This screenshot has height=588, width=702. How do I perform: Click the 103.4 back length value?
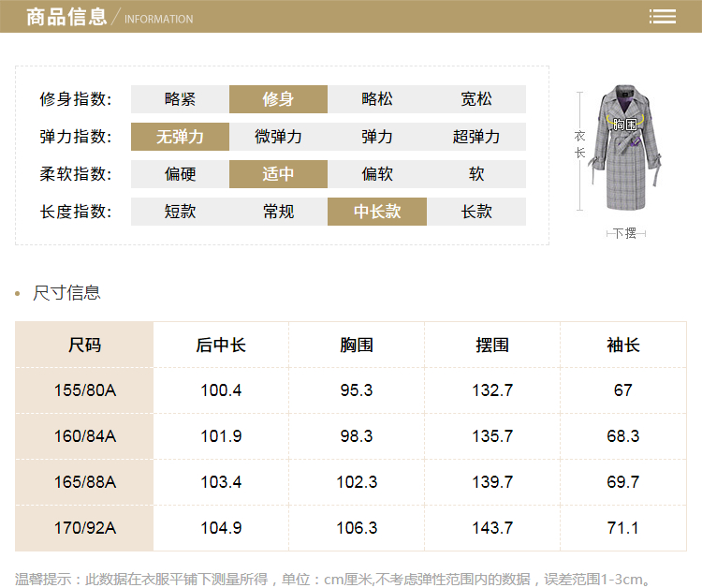221,482
